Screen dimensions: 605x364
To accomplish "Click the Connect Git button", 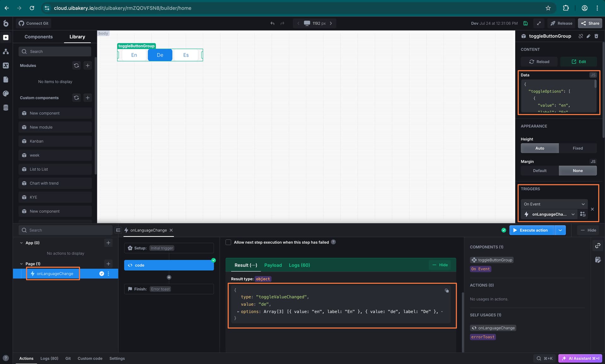I will click(x=34, y=23).
